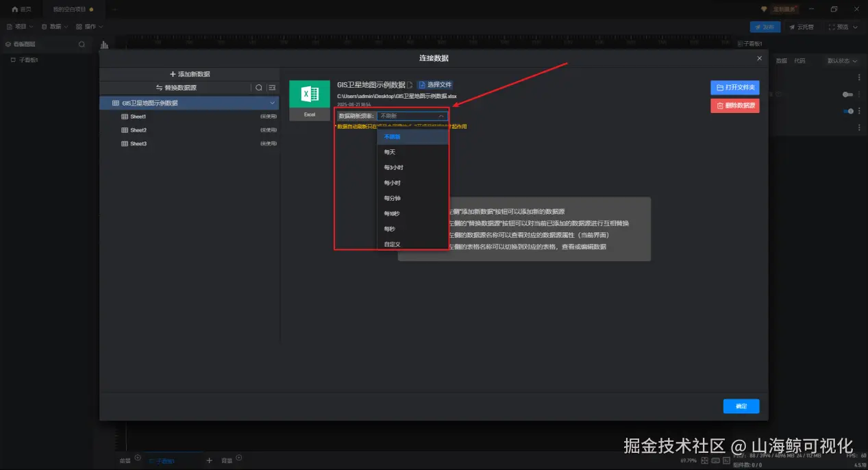Open the Sheet2 table
Image resolution: width=868 pixels, height=470 pixels.
coord(189,130)
